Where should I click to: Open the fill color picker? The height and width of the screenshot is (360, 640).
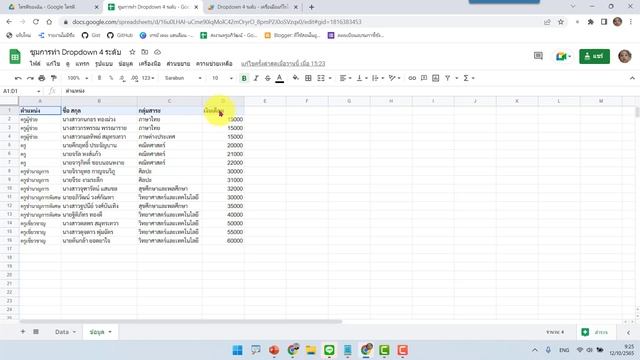point(296,78)
